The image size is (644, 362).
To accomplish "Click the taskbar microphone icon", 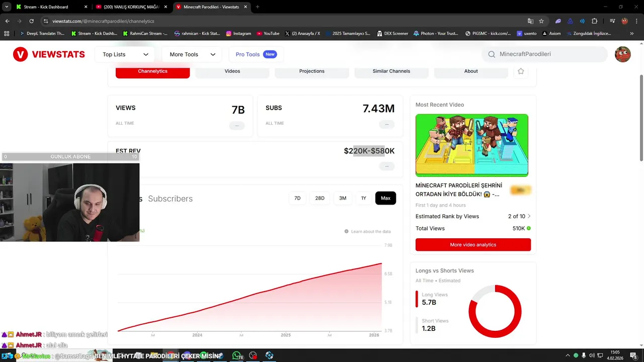I will coord(584,355).
